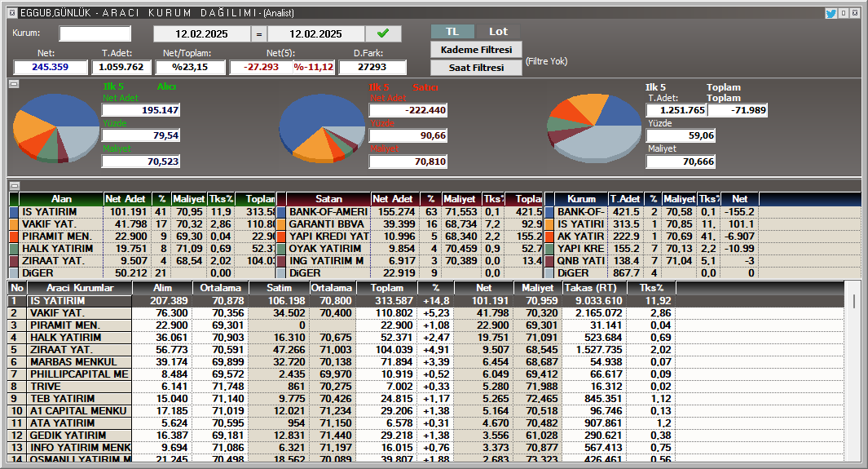Click the Net/Toplam value %23,15
The width and height of the screenshot is (868, 469).
click(x=190, y=67)
